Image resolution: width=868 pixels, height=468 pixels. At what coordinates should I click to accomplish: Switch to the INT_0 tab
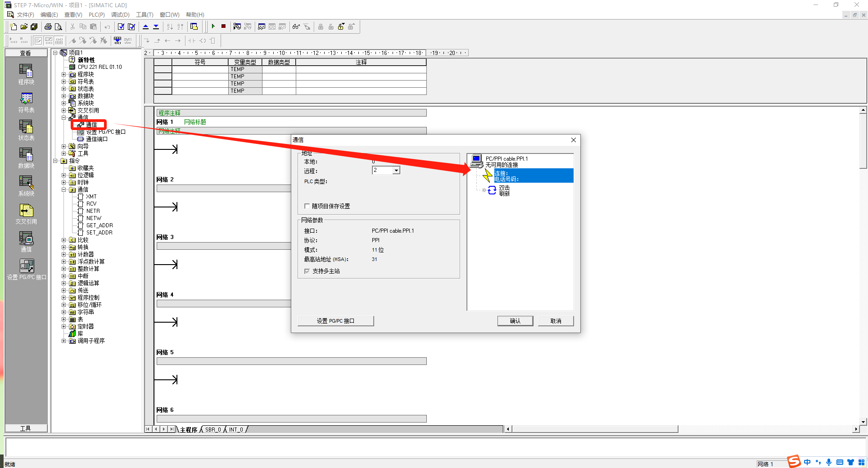[x=236, y=429]
